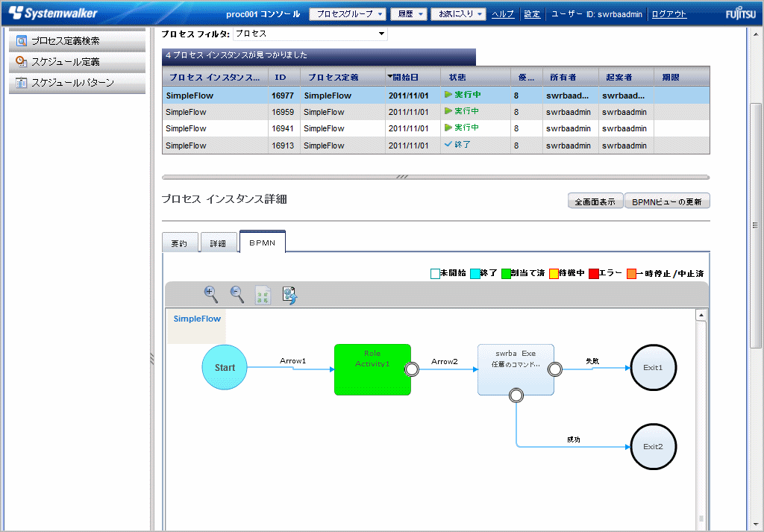Click the running status icon for instance 16959
Viewport: 764px width, 532px height.
point(448,111)
